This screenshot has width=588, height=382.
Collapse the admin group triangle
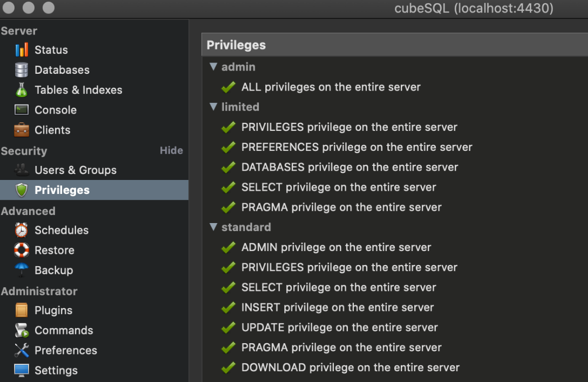pos(214,67)
